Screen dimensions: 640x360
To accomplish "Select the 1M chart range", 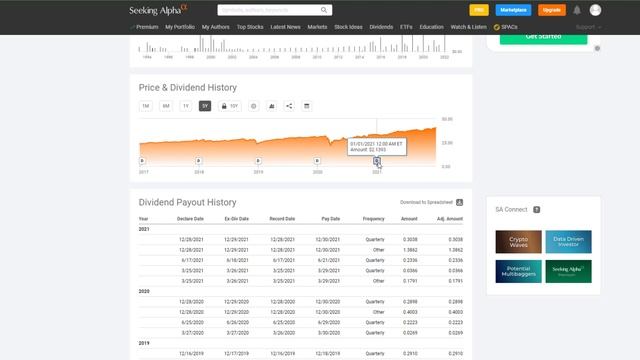I will click(x=146, y=106).
